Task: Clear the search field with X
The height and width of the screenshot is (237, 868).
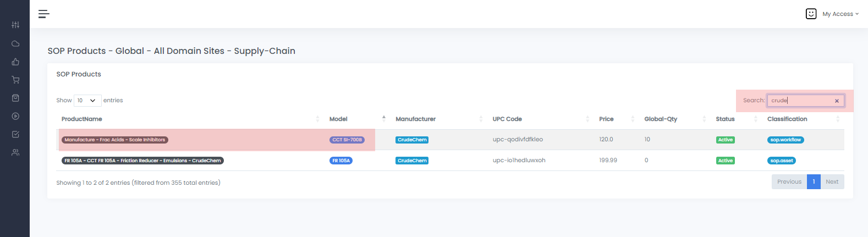Action: click(x=837, y=101)
